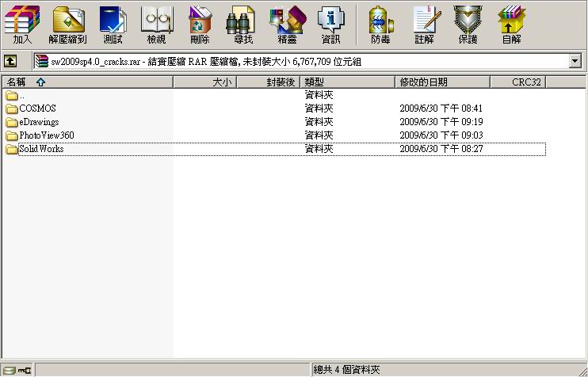Sort by 修改的日期 column header
This screenshot has height=377, width=588.
tap(443, 82)
